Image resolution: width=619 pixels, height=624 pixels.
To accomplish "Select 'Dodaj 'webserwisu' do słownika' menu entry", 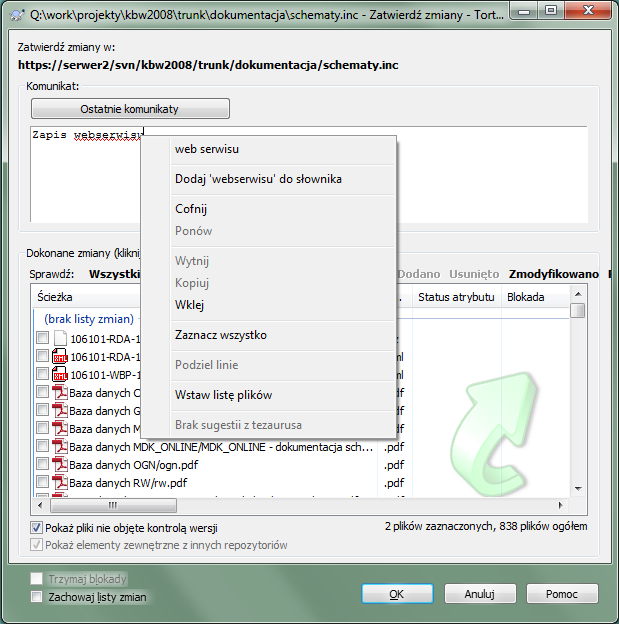I will (258, 179).
